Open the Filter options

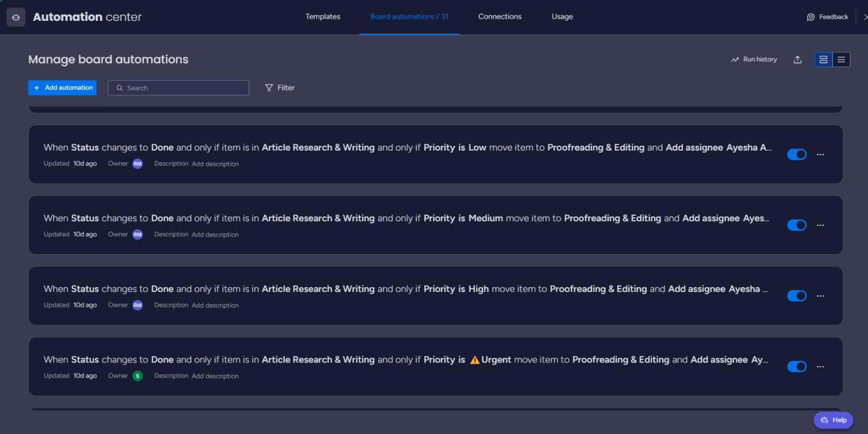[280, 88]
